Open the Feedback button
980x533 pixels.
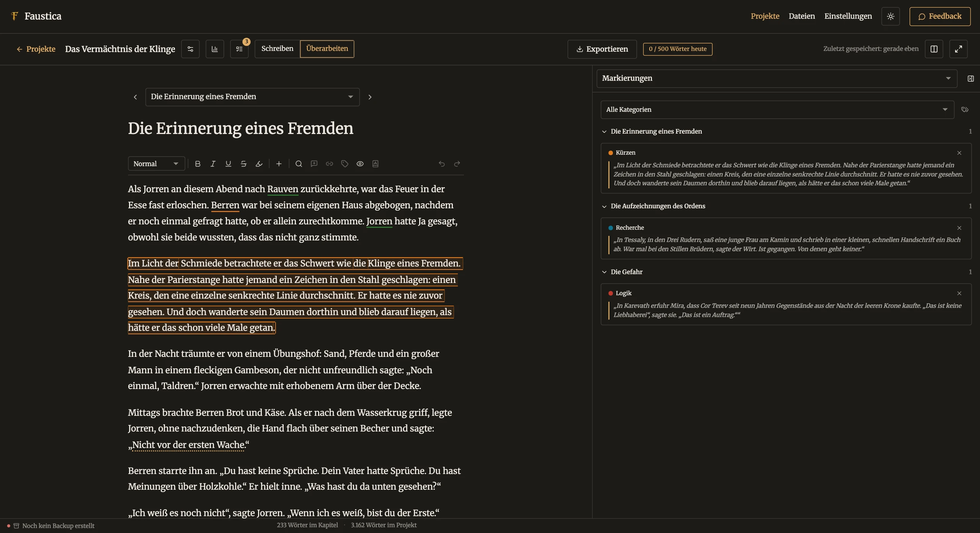pyautogui.click(x=940, y=16)
